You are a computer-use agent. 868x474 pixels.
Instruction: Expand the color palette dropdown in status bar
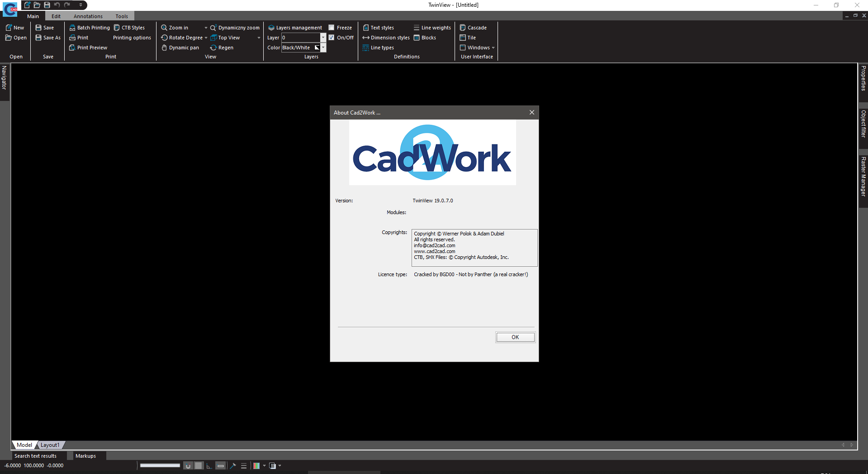264,465
